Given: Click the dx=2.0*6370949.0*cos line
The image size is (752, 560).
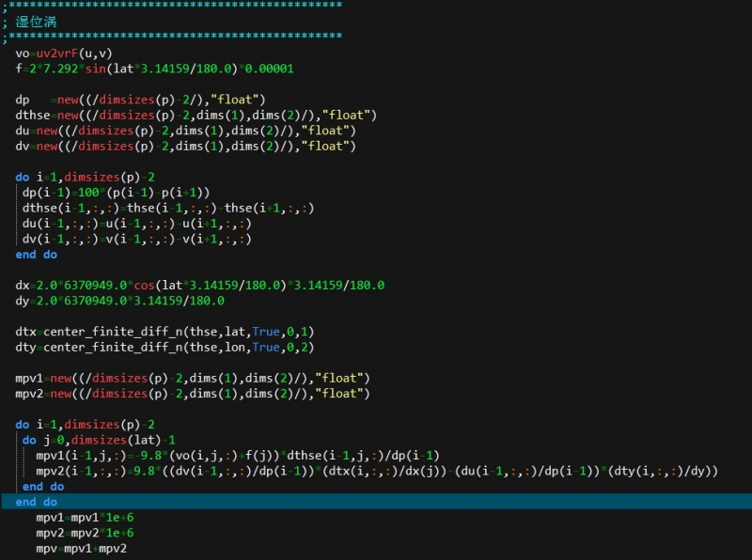Looking at the screenshot, I should pyautogui.click(x=199, y=286).
